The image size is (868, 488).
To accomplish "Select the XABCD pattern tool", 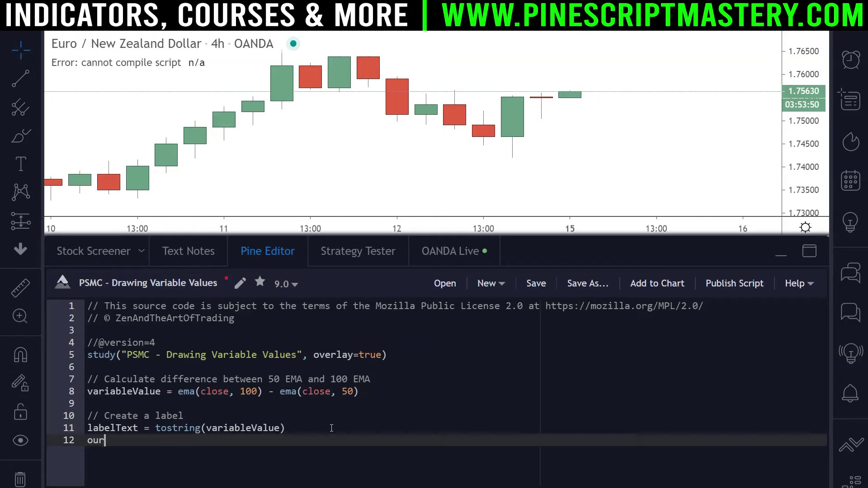I will [21, 192].
